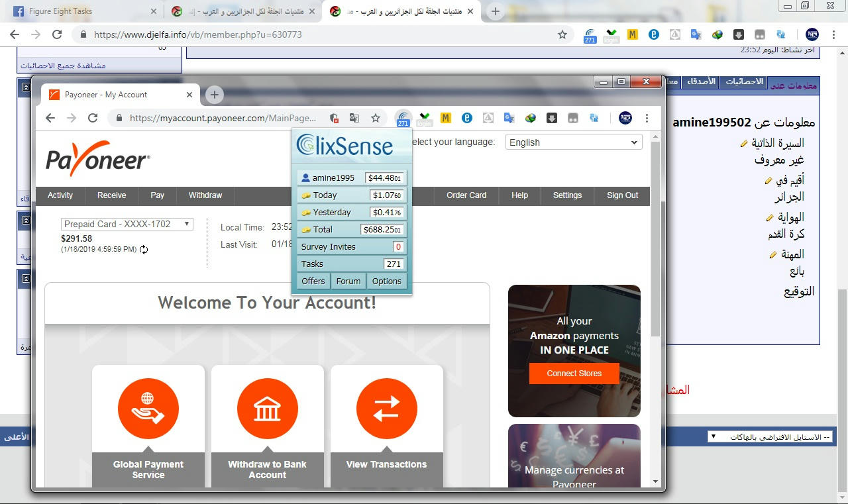
Task: Click Tasks row in ClixSense popup
Action: click(352, 264)
